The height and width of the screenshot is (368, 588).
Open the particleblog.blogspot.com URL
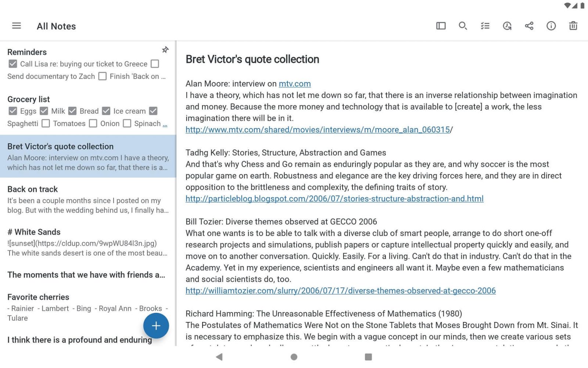pyautogui.click(x=334, y=199)
